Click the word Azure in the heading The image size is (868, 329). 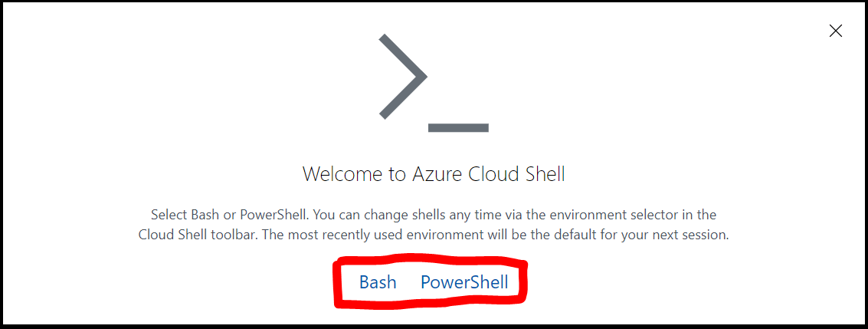coord(435,174)
